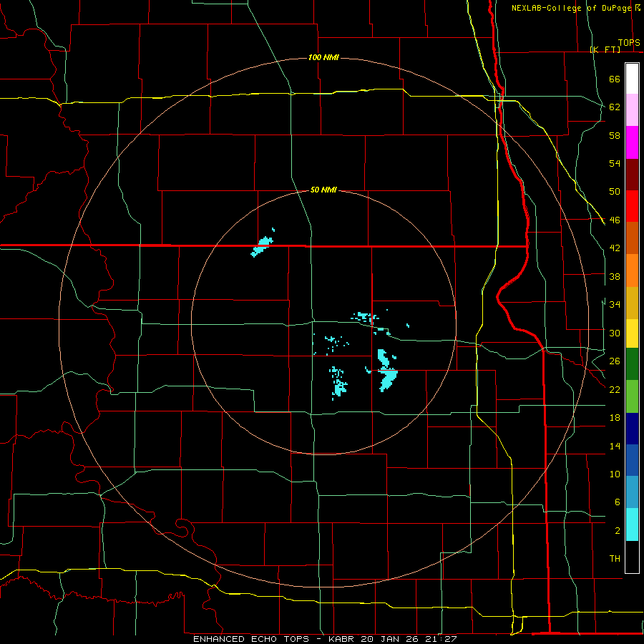Image resolution: width=644 pixels, height=644 pixels.
Task: Click the "26" legend value
Action: (x=615, y=361)
